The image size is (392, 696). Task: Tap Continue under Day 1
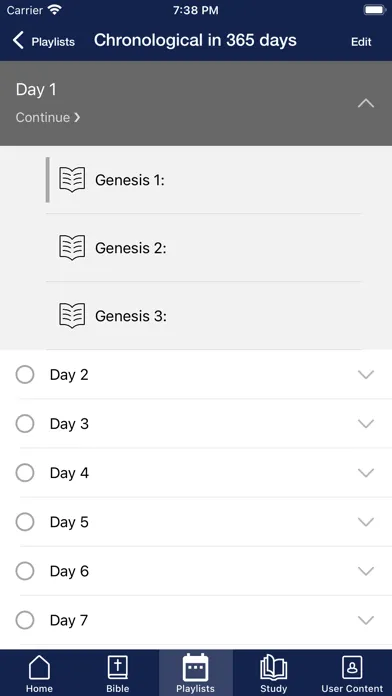pyautogui.click(x=48, y=117)
